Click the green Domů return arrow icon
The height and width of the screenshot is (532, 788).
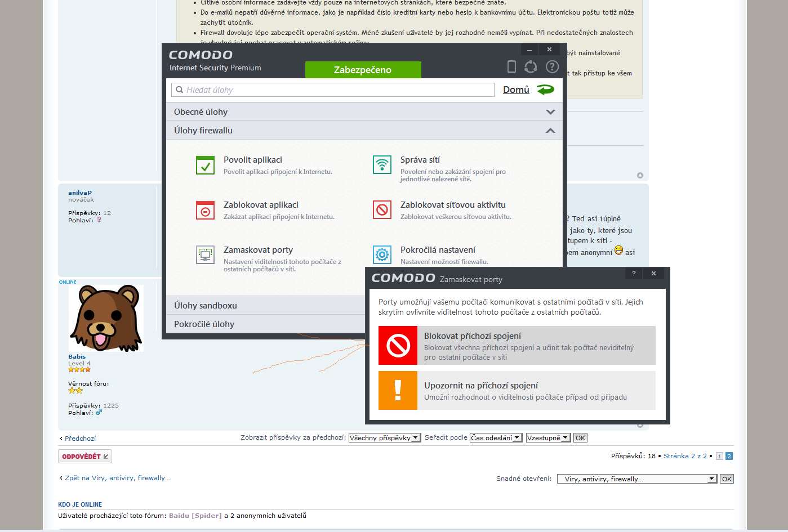(545, 90)
